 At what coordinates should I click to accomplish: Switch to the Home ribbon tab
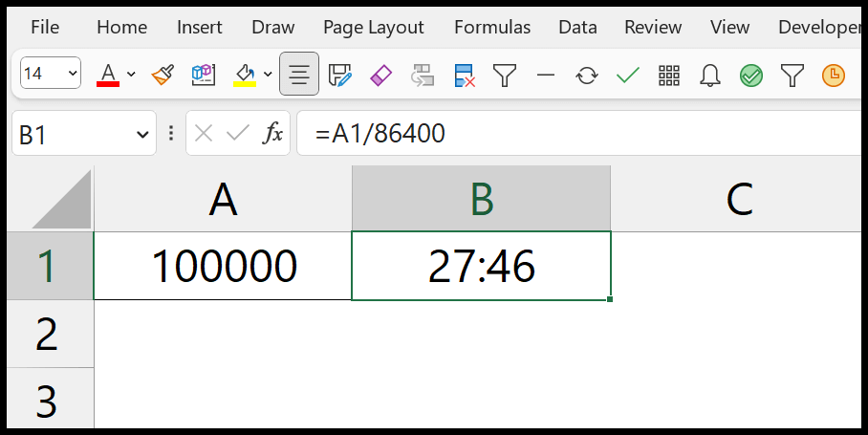(121, 27)
